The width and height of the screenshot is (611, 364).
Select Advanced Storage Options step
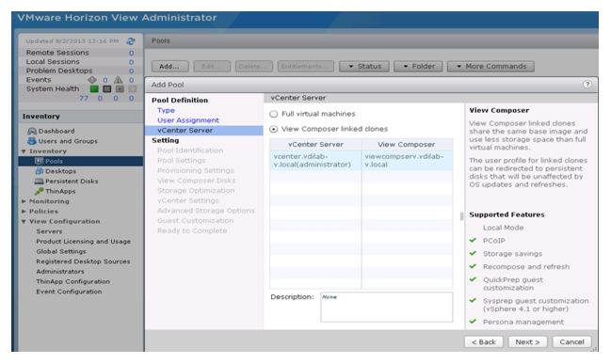click(206, 211)
